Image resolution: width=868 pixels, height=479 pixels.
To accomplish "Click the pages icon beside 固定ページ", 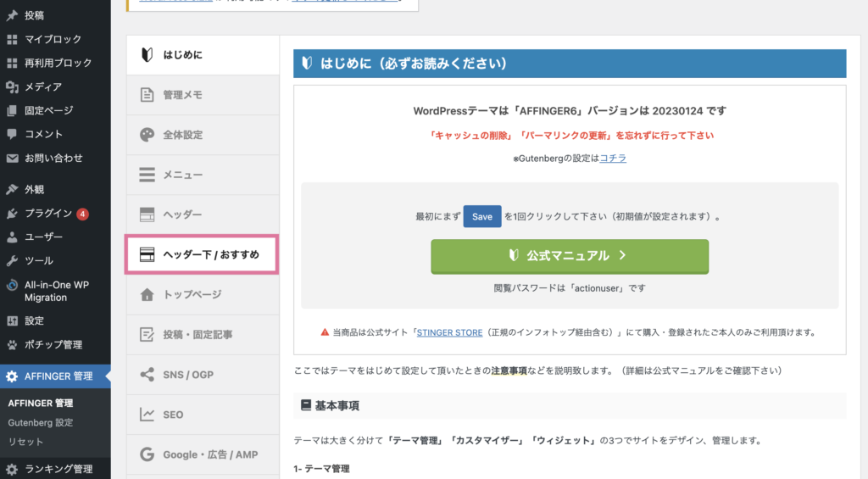I will (x=12, y=111).
